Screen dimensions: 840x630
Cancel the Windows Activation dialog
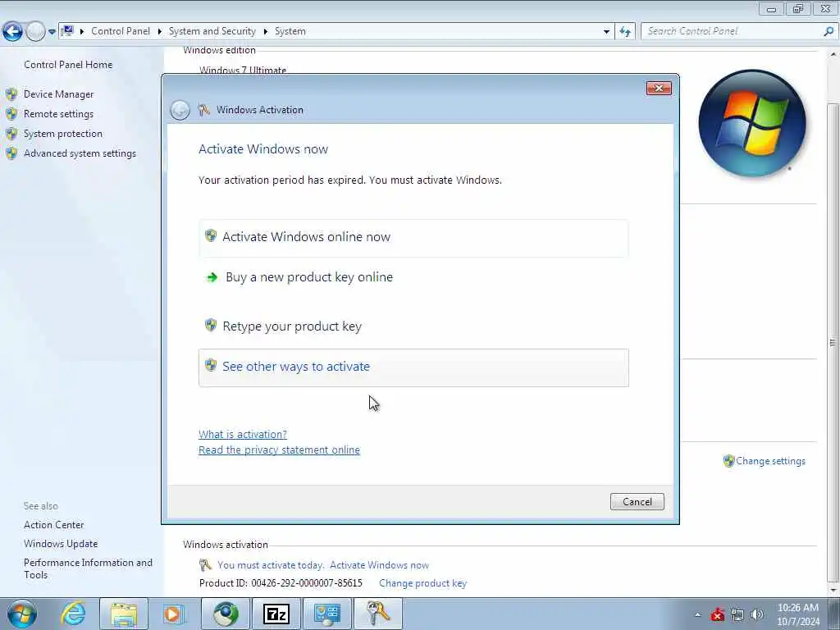[637, 501]
